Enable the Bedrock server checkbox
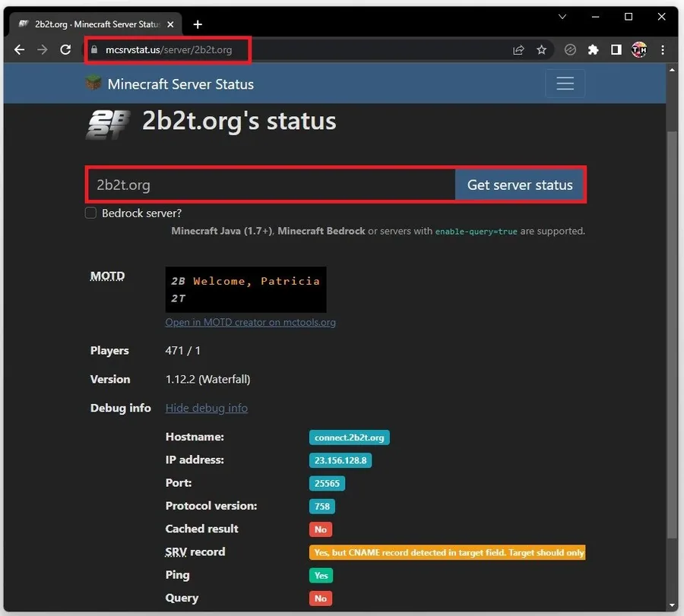684x616 pixels. coord(90,213)
